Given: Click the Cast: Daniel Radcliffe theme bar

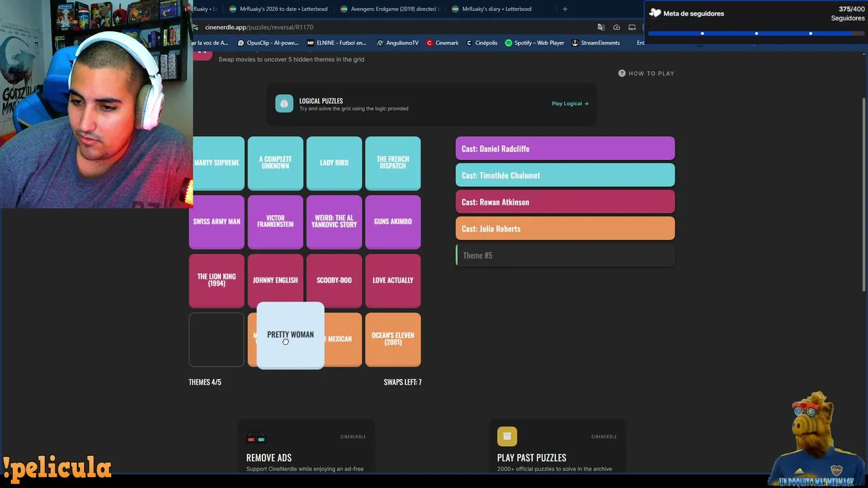Looking at the screenshot, I should pyautogui.click(x=565, y=148).
